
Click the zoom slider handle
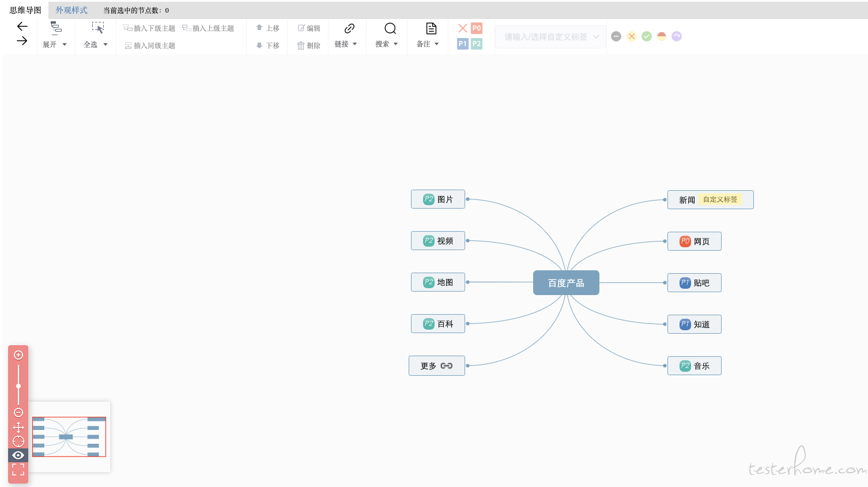(18, 386)
